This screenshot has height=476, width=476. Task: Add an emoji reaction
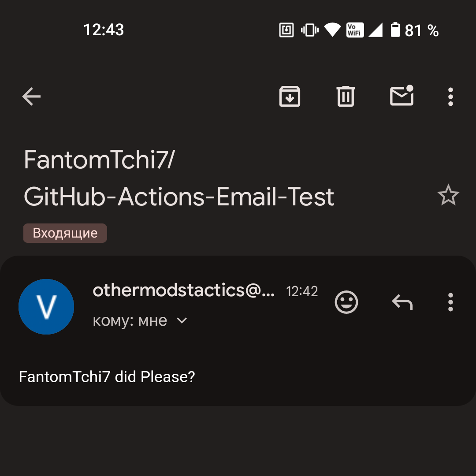[x=346, y=302]
